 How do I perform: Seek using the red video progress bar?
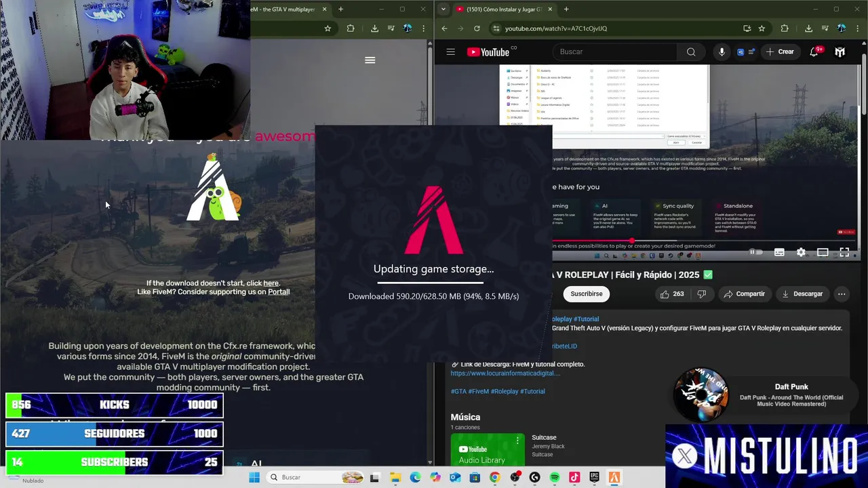click(705, 241)
